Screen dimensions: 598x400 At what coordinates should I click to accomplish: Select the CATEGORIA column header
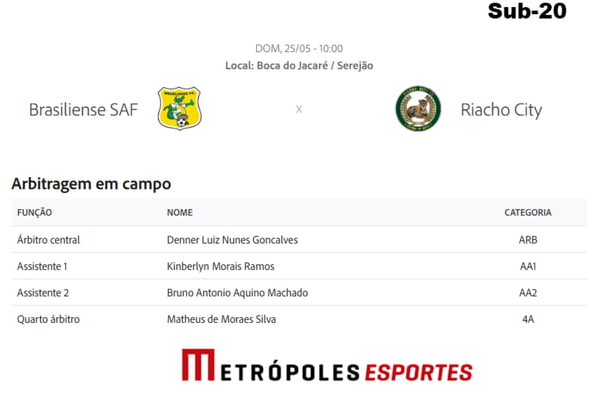tap(528, 212)
